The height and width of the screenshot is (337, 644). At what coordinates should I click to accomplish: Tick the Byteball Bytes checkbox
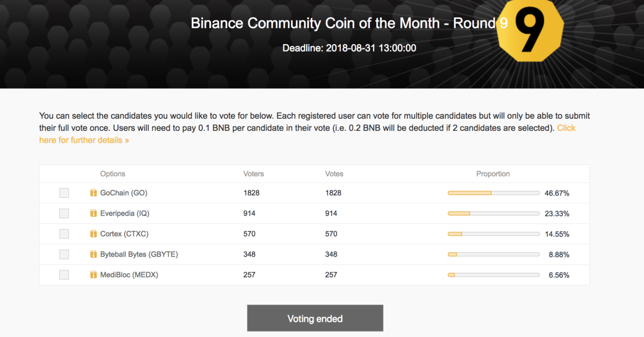[x=64, y=254]
